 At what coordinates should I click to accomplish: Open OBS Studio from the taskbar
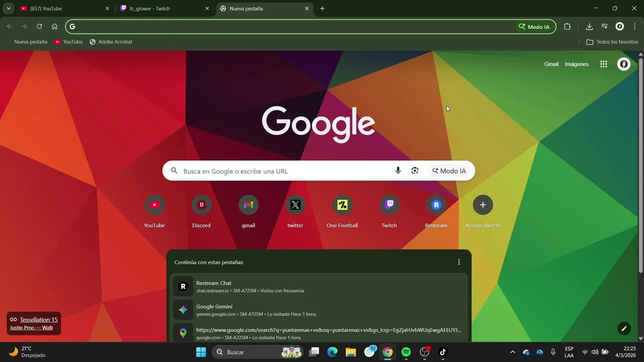(x=425, y=352)
